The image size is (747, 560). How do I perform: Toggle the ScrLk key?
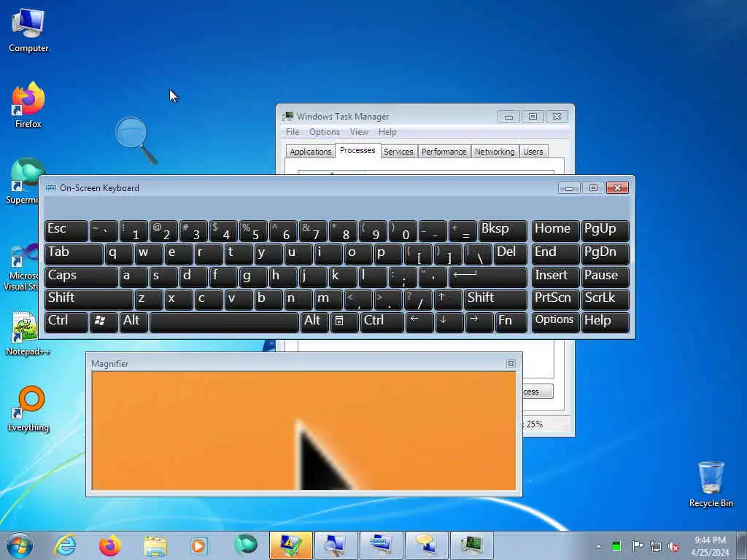[x=605, y=300]
